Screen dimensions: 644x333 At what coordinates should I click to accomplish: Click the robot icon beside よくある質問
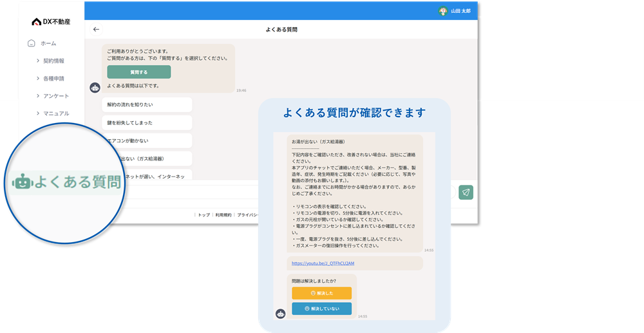point(22,182)
